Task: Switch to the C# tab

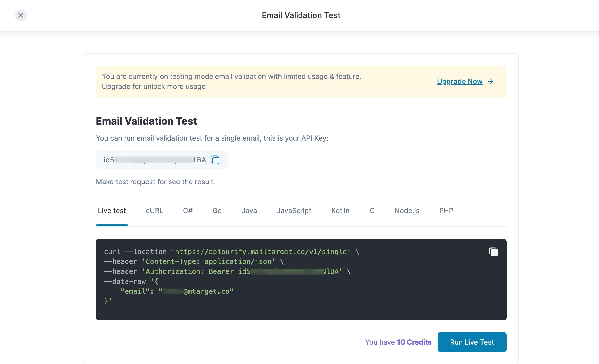Action: 188,211
